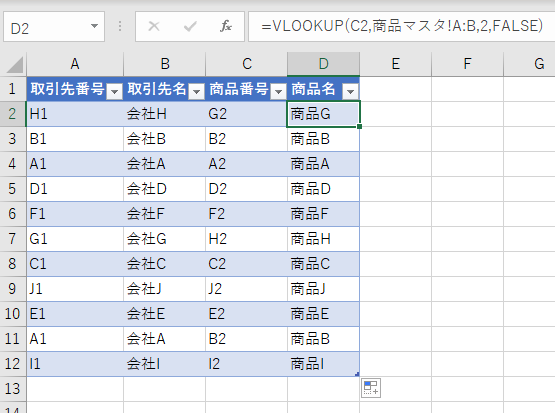555x413 pixels.
Task: Click cell containing 商品H
Action: point(324,239)
